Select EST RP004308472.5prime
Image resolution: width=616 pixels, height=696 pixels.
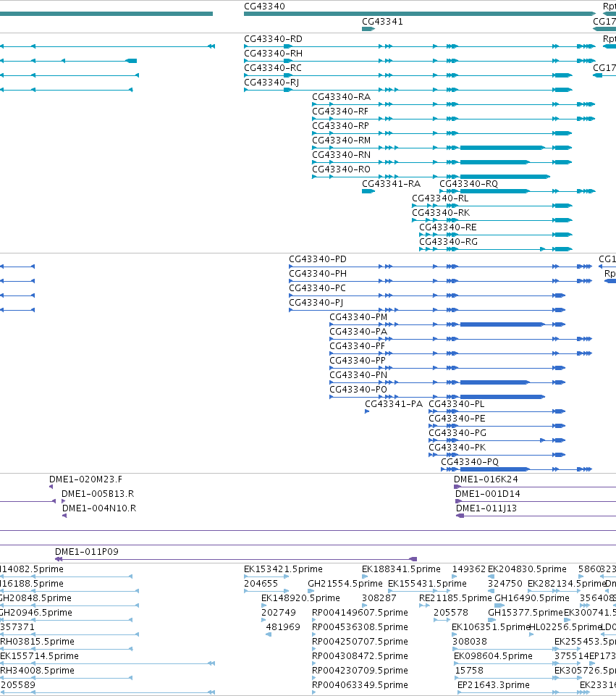360,656
